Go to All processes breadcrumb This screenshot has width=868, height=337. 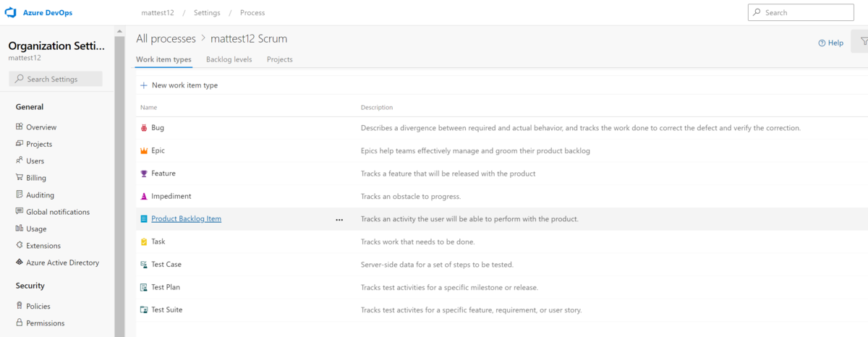166,38
